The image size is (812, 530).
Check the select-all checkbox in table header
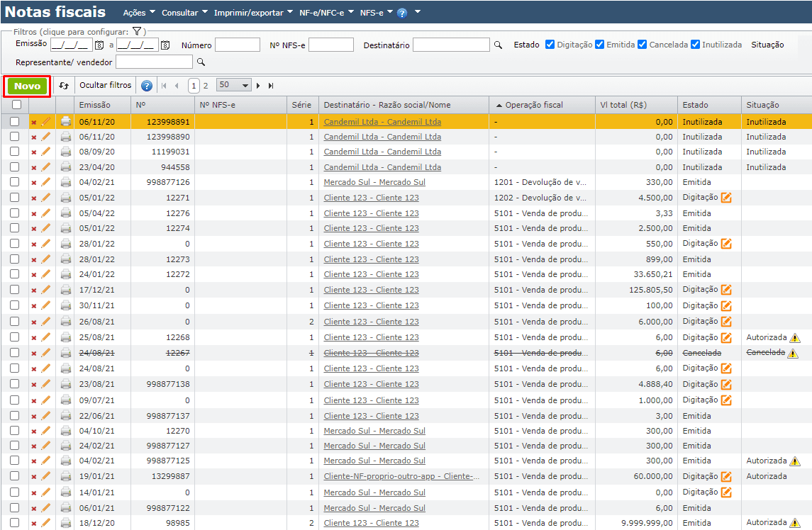(x=16, y=105)
